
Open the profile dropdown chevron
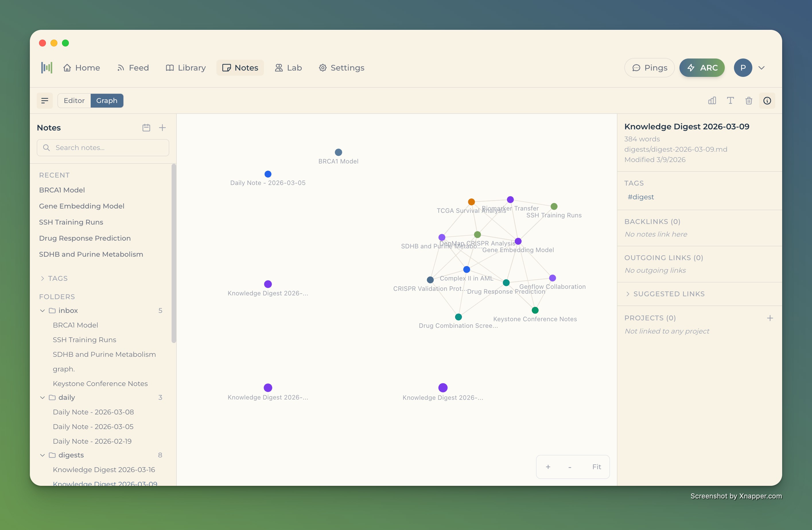pyautogui.click(x=762, y=67)
